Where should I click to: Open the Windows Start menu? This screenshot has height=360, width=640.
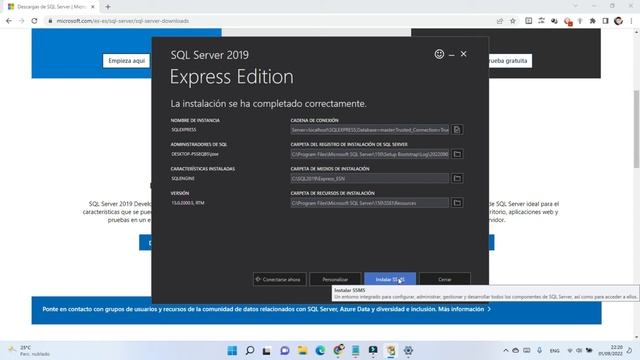pos(232,350)
